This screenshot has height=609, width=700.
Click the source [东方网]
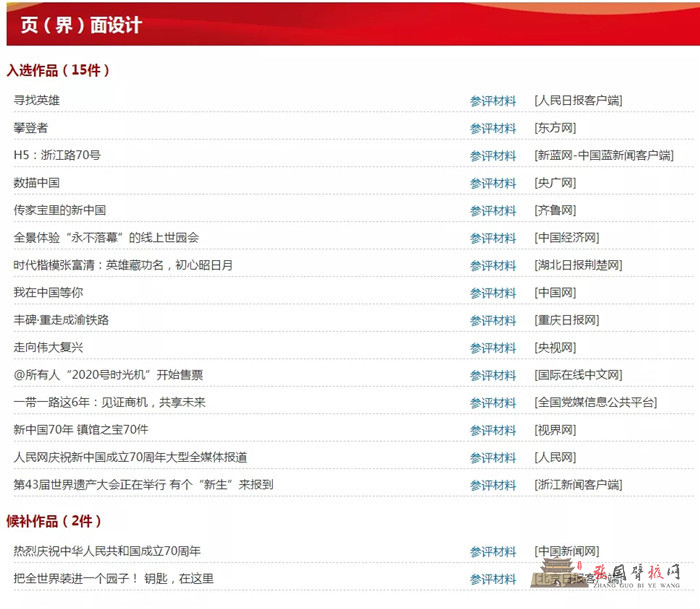555,128
